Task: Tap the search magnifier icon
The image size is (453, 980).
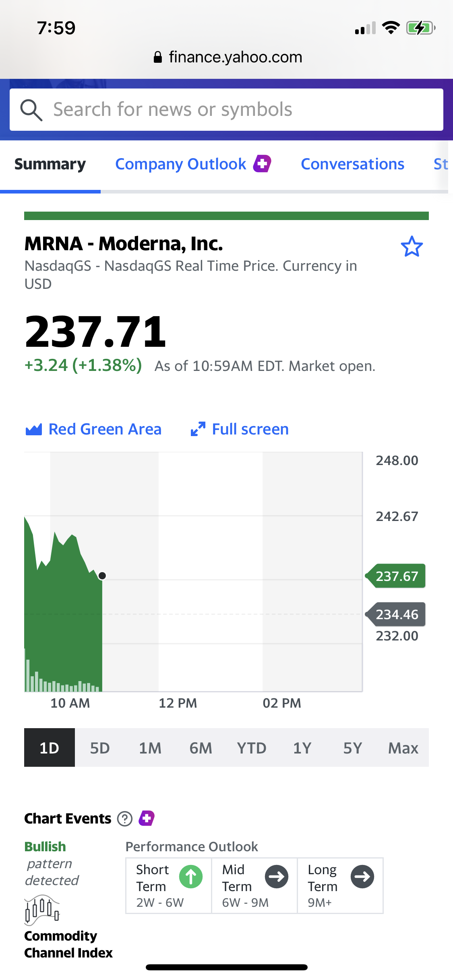Action: click(31, 110)
